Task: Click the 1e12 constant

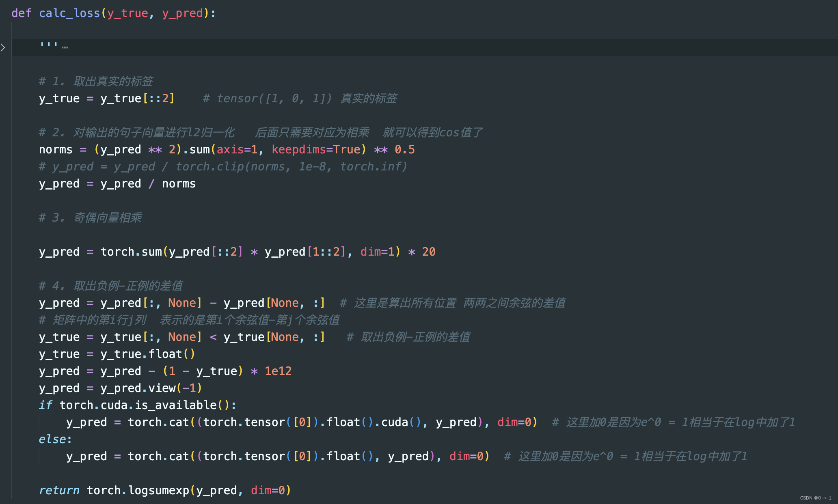Action: [278, 371]
